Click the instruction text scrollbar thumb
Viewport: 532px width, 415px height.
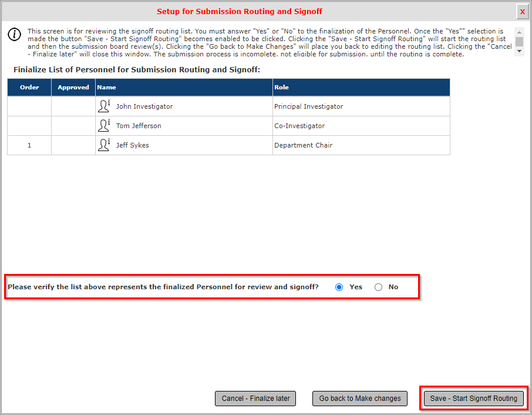[x=519, y=41]
